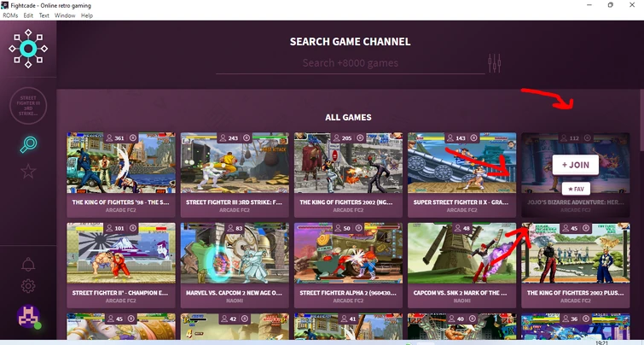Open the Street Fighter III 3rd Strike sidebar channel

28,106
